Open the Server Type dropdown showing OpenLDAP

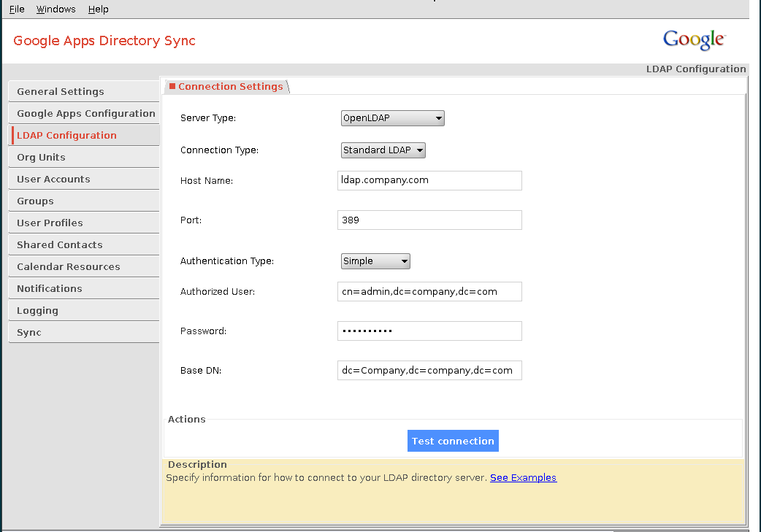(392, 117)
